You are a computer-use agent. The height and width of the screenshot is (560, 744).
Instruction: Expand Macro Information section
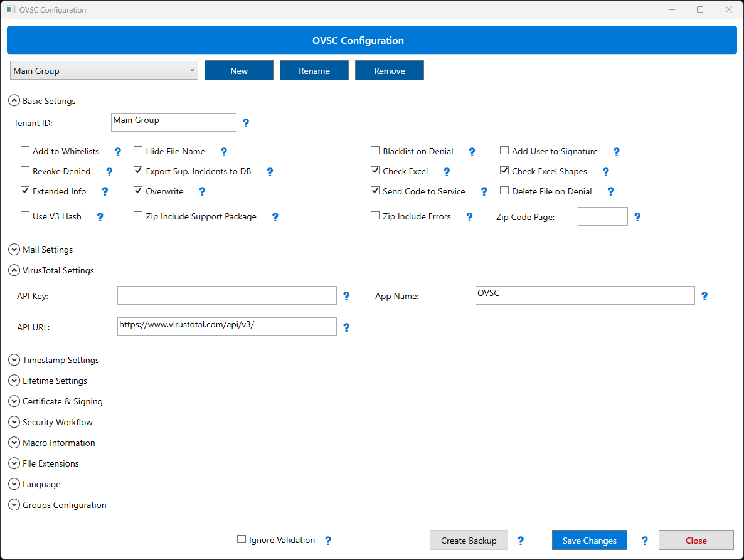click(x=14, y=443)
